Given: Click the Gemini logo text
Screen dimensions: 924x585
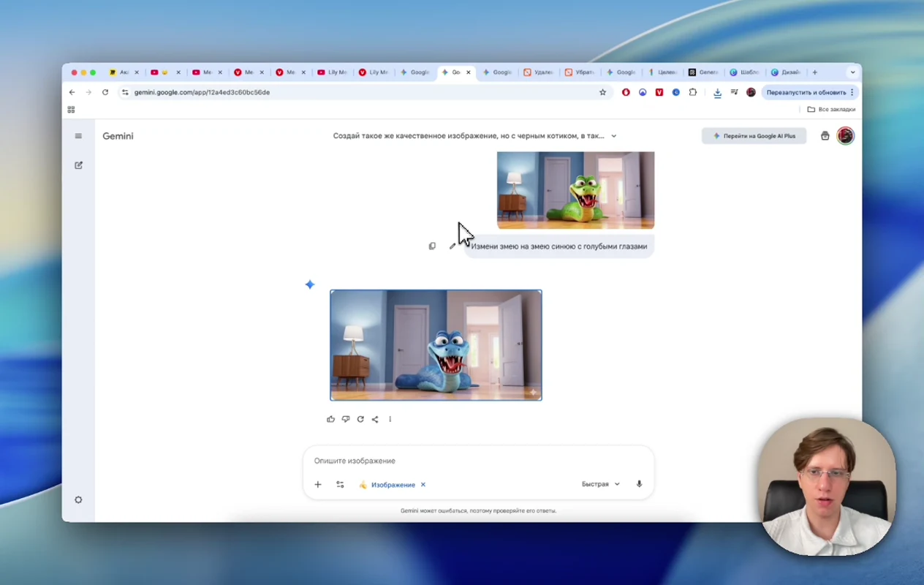Looking at the screenshot, I should 118,136.
